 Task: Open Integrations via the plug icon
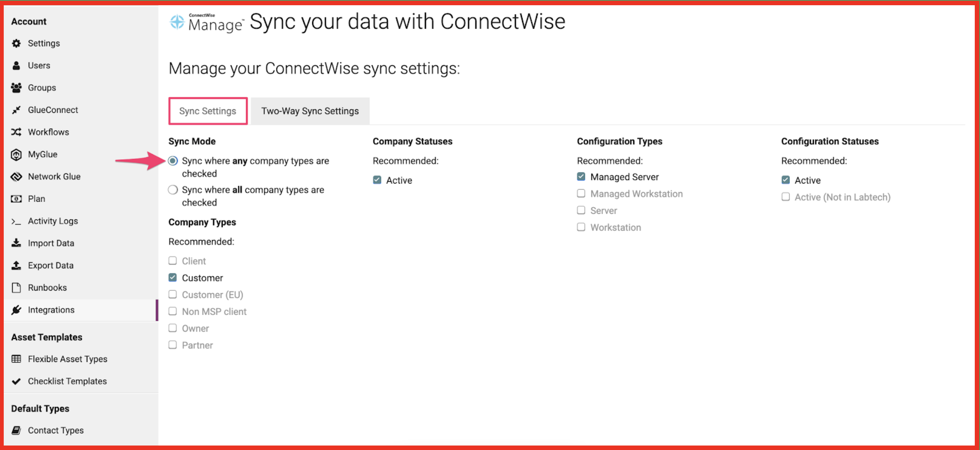(16, 310)
